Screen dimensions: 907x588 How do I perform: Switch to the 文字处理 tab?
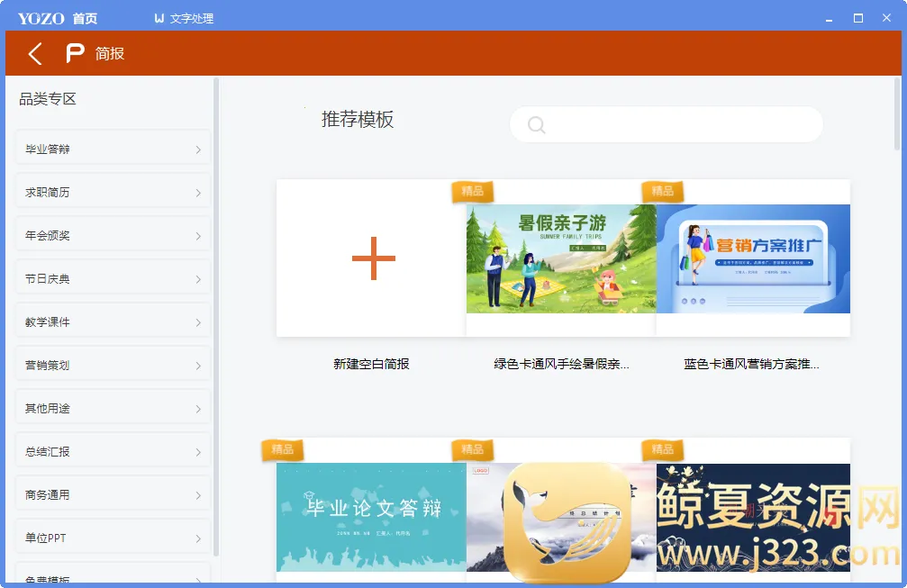tap(190, 18)
